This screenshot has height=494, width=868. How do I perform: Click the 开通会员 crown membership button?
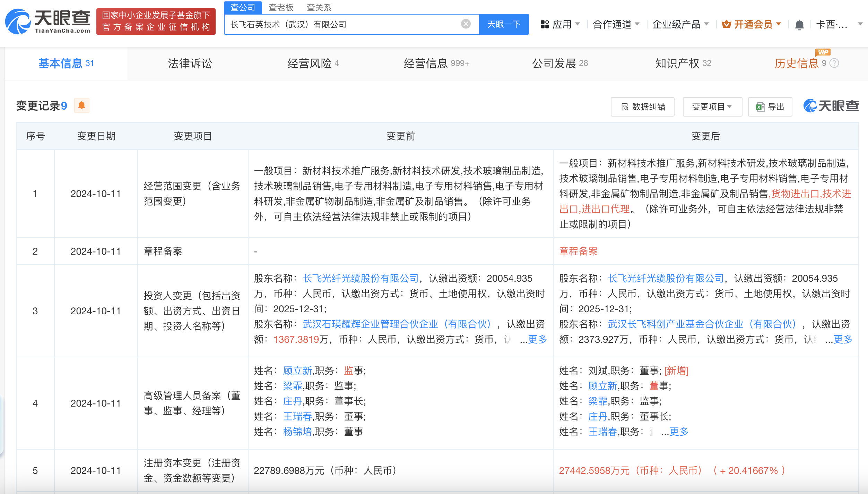[x=752, y=24]
